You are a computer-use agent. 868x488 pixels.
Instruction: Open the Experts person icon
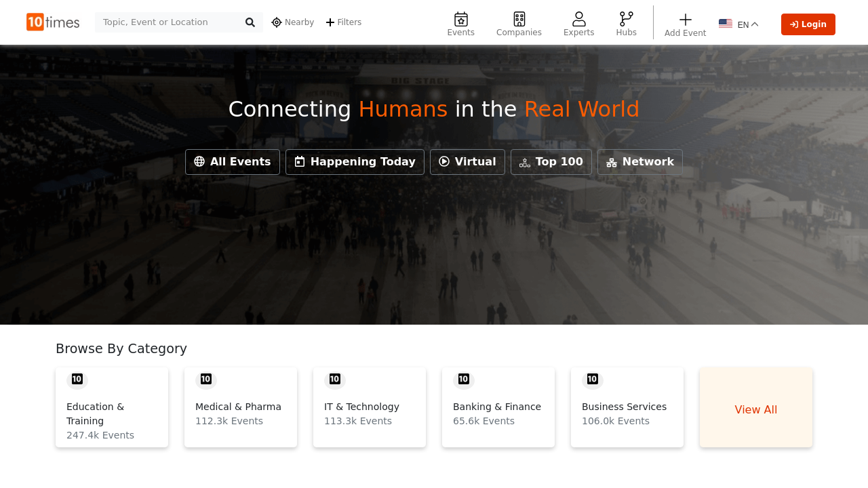tap(579, 19)
